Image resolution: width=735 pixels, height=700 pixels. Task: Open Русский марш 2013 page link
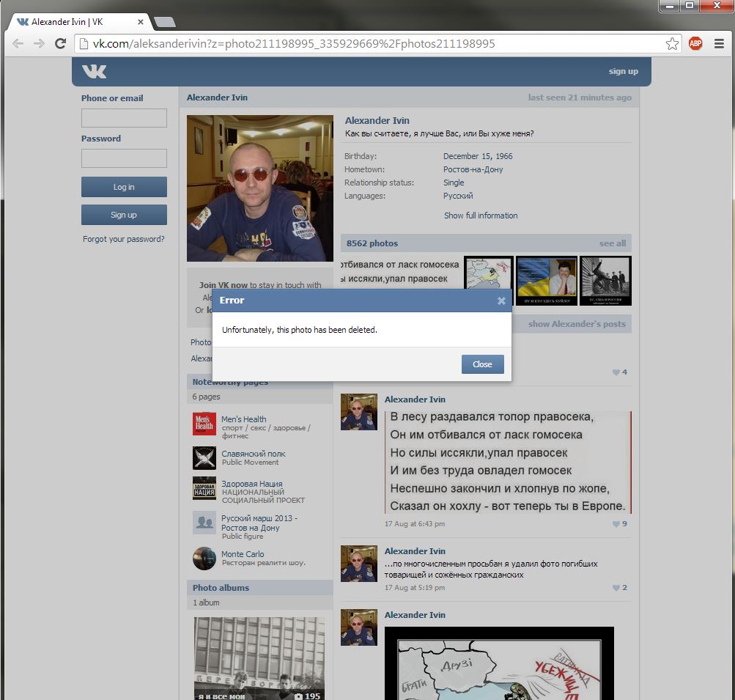pos(259,523)
